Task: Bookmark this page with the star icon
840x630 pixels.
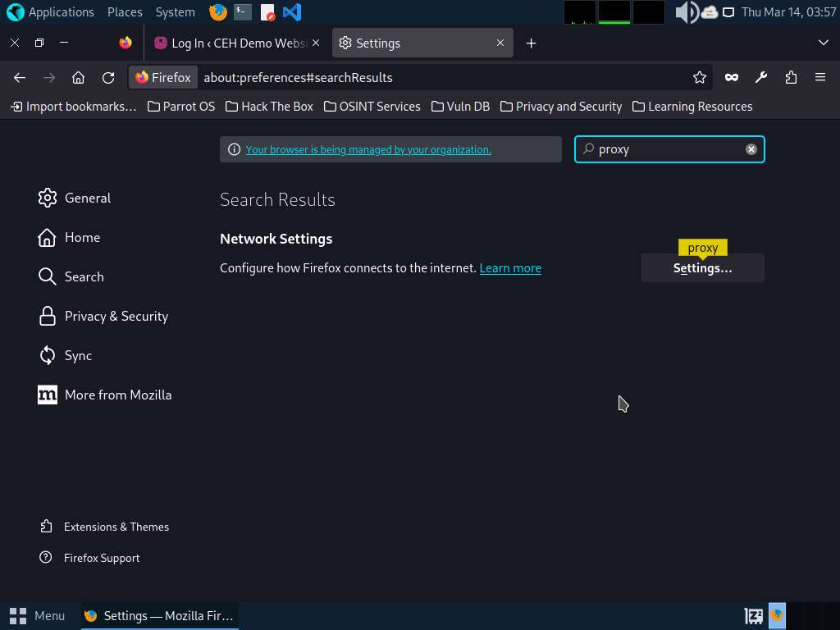Action: tap(699, 77)
